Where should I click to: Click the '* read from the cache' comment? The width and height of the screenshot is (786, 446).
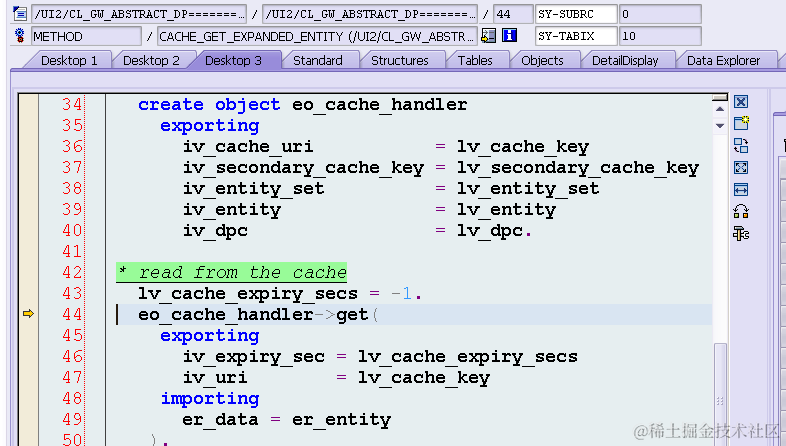click(x=232, y=272)
